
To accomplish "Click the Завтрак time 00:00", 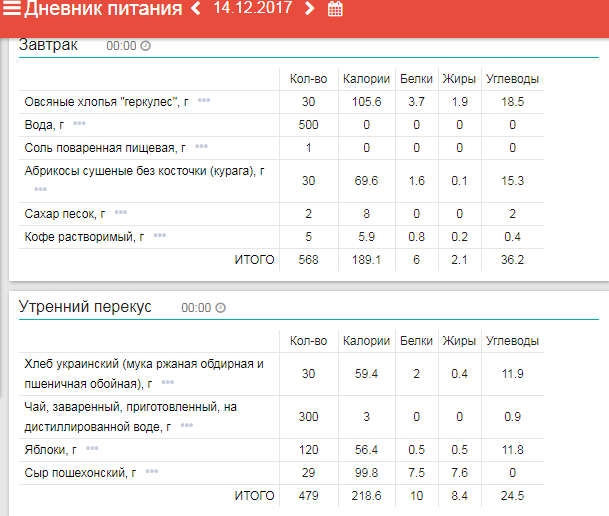I will [x=120, y=46].
